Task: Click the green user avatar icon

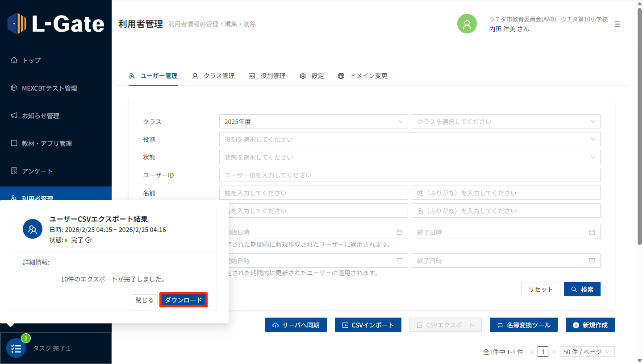Action: pyautogui.click(x=467, y=24)
